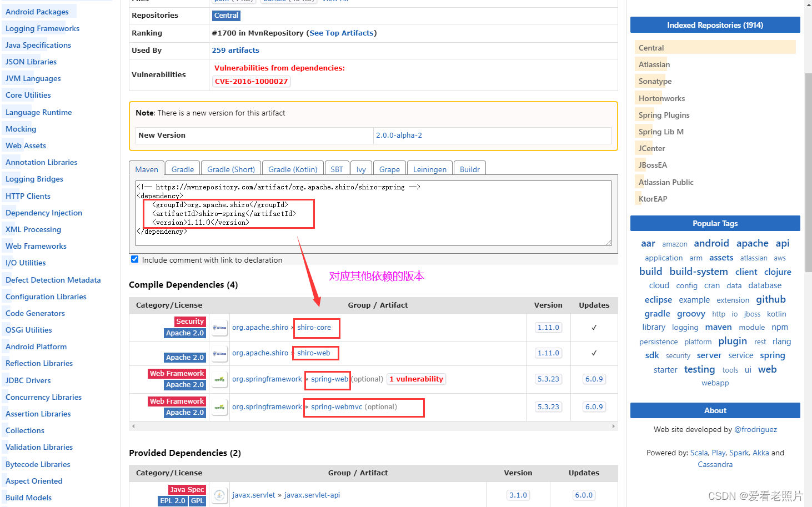Click version 5.3.23 for spring-webmvc
Viewport: 812px width, 507px height.
click(x=548, y=407)
